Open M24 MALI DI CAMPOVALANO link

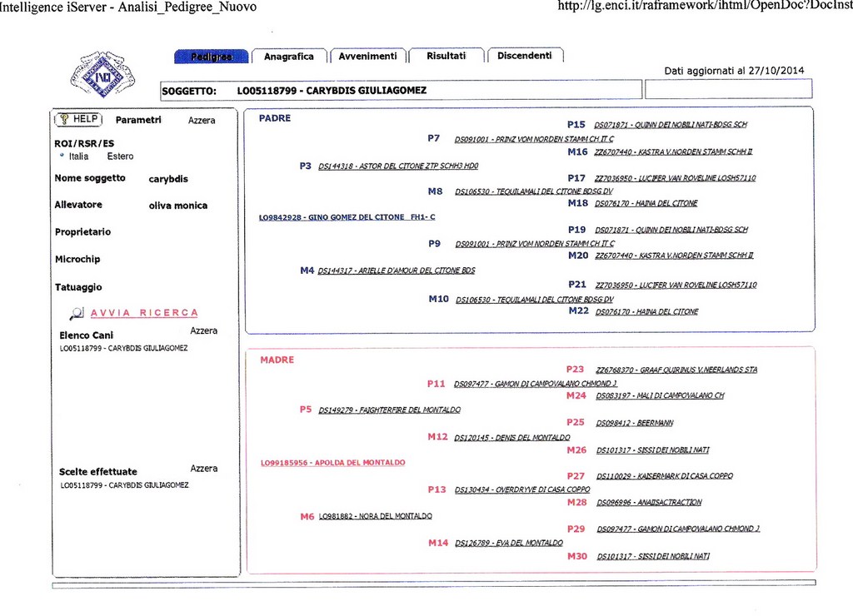[x=660, y=395]
